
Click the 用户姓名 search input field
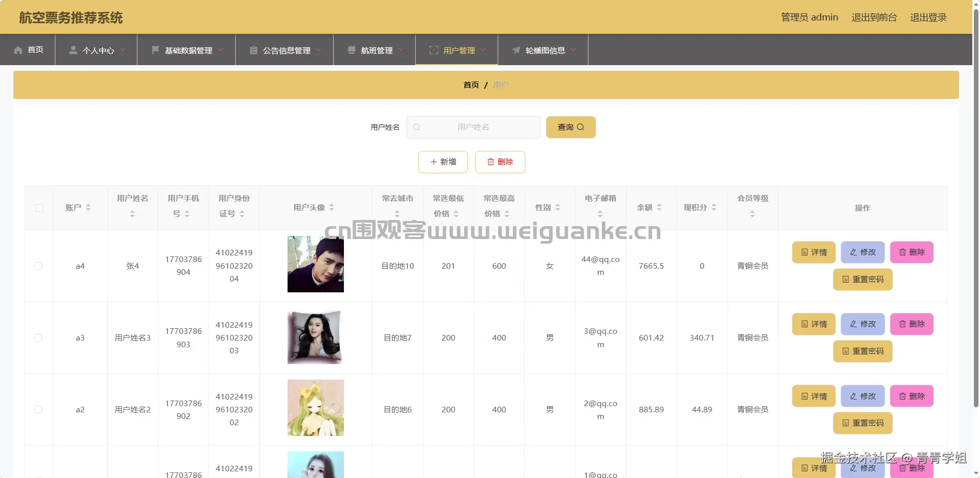[x=473, y=127]
